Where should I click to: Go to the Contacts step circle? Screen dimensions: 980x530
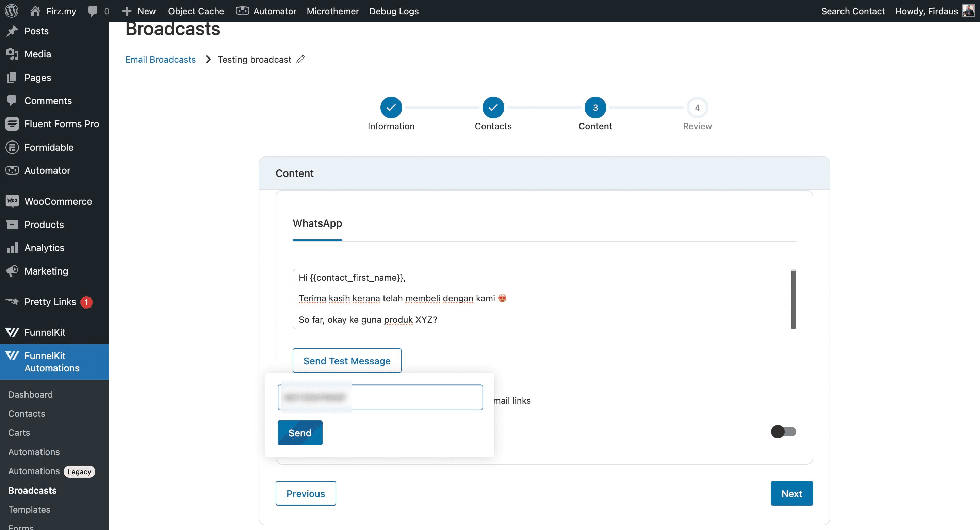tap(493, 107)
